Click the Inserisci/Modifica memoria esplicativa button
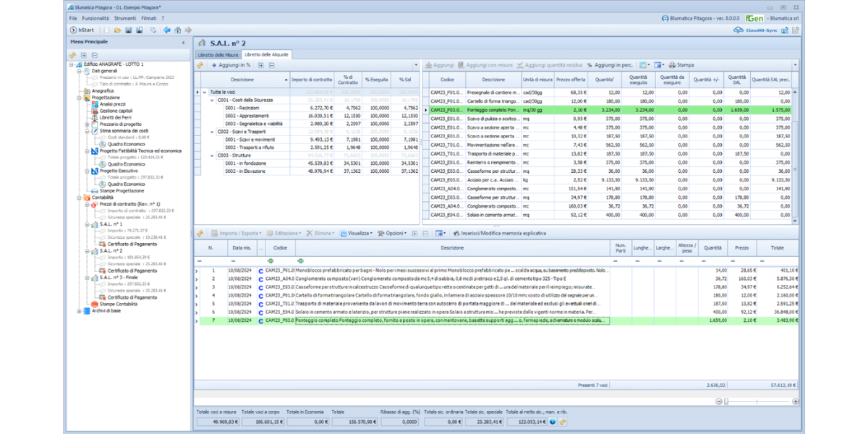 click(499, 234)
